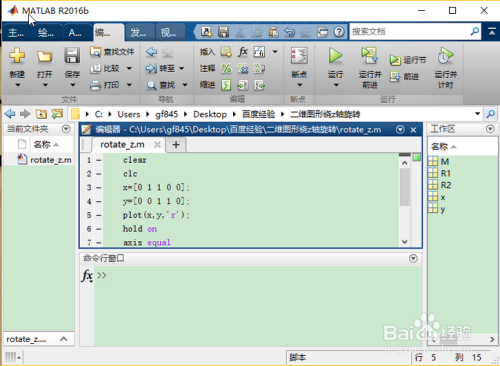This screenshot has width=500, height=366.
Task: Click the Breakpoints (断点) icon
Action: (299, 56)
